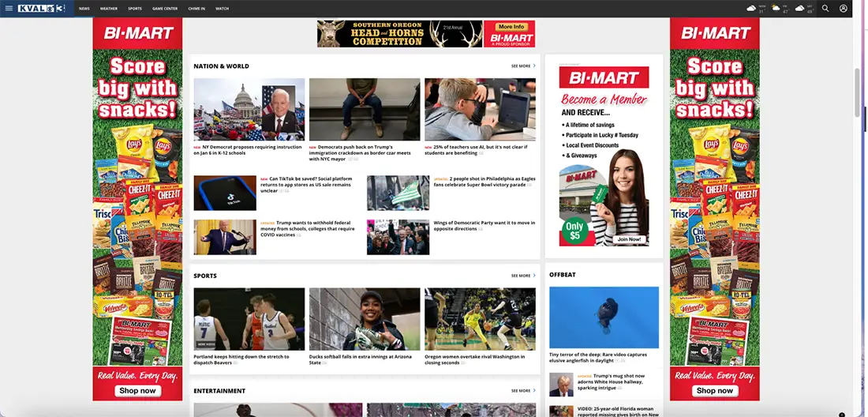Click More Info button on Head and Horns banner
The width and height of the screenshot is (868, 417).
511,27
